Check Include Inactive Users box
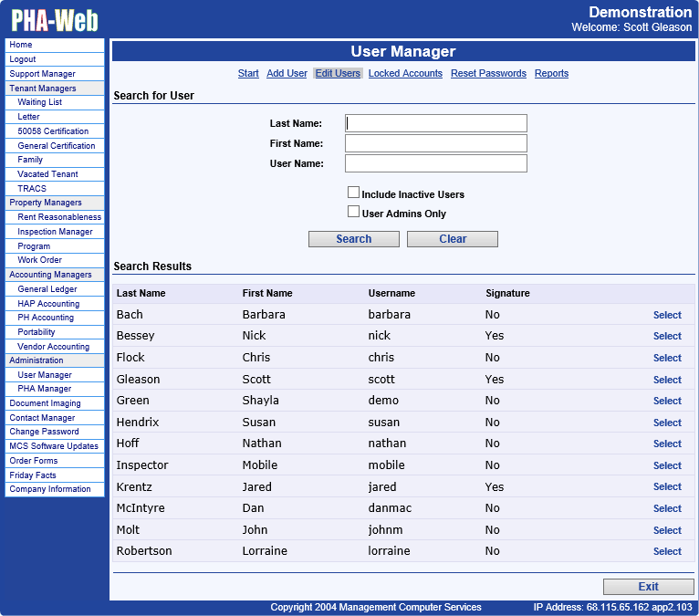The width and height of the screenshot is (699, 616). pyautogui.click(x=353, y=193)
